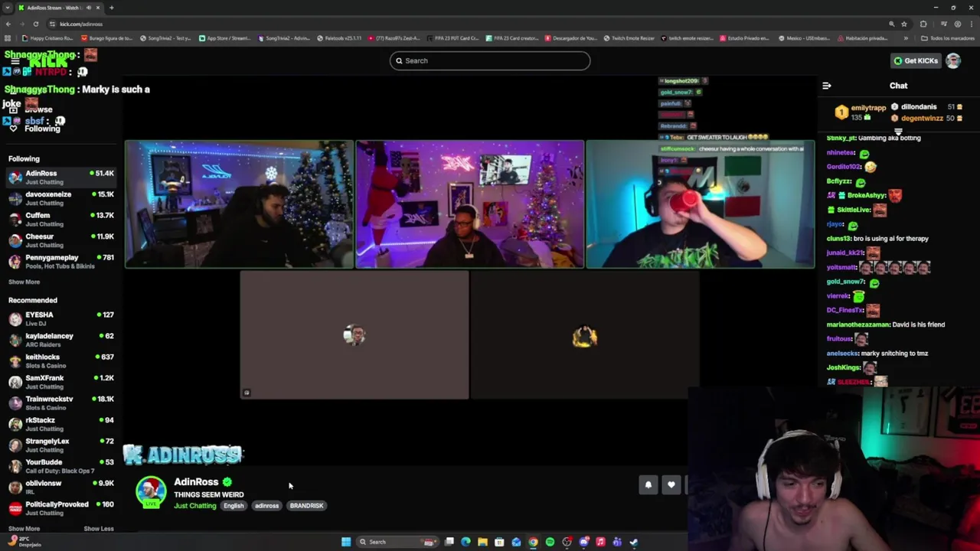Click the heart follow button for AdinRoss
This screenshot has height=551, width=980.
pos(671,484)
